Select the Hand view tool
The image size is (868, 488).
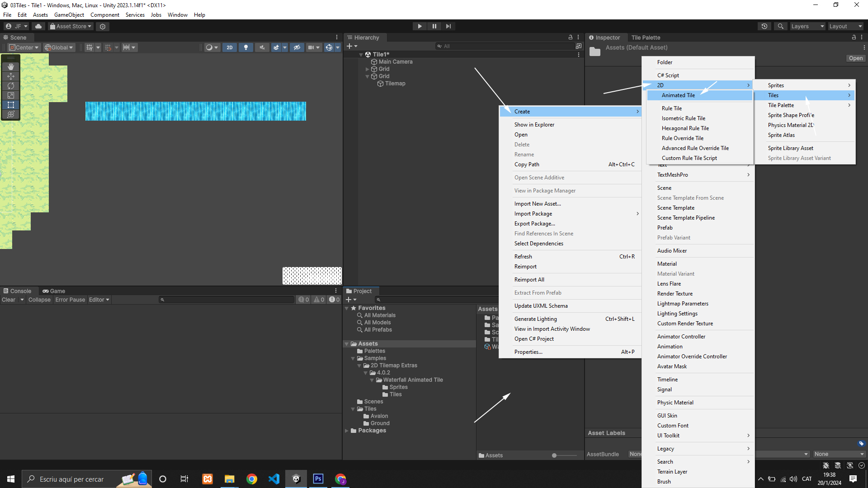click(x=11, y=67)
